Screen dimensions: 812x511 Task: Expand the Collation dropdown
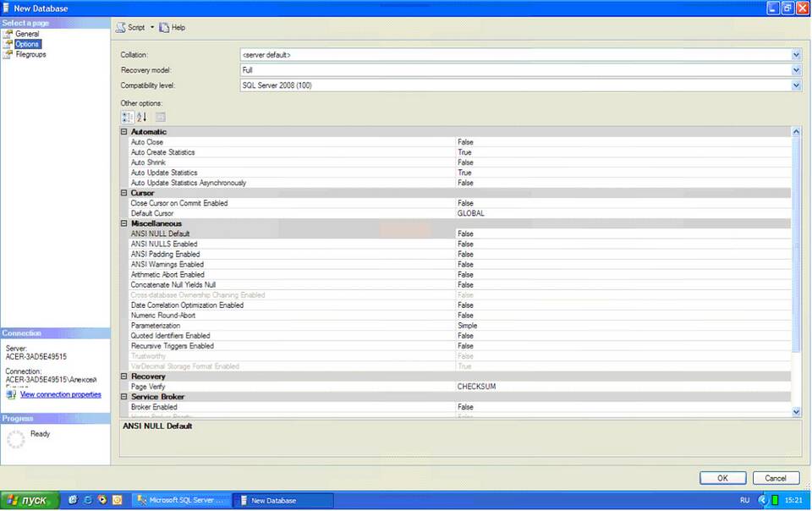[x=796, y=55]
